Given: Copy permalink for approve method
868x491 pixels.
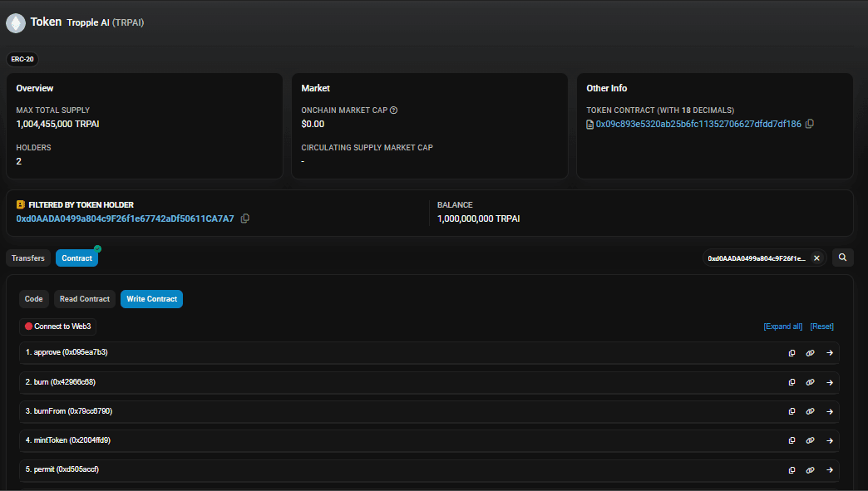Looking at the screenshot, I should point(811,353).
